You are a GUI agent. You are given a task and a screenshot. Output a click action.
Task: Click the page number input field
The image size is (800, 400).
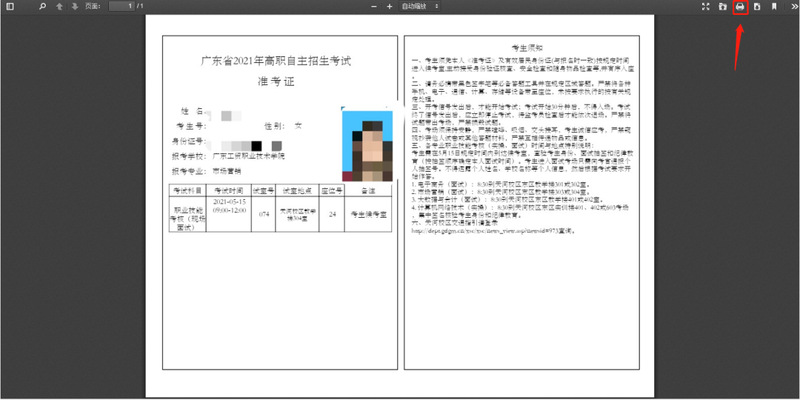pos(121,6)
